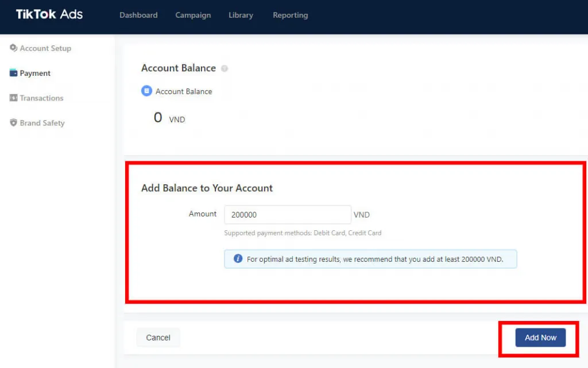Click help icon next to Account Balance heading
588x368 pixels.
tap(225, 68)
